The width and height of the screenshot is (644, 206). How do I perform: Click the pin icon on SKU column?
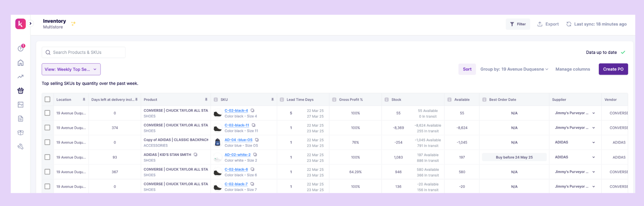coord(272,99)
